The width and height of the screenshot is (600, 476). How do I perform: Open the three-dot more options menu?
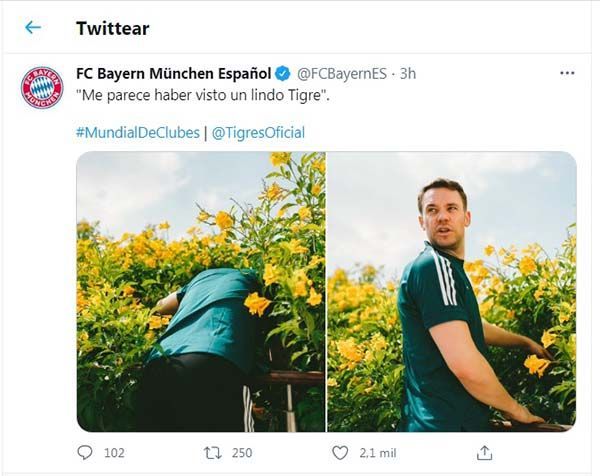click(x=567, y=73)
